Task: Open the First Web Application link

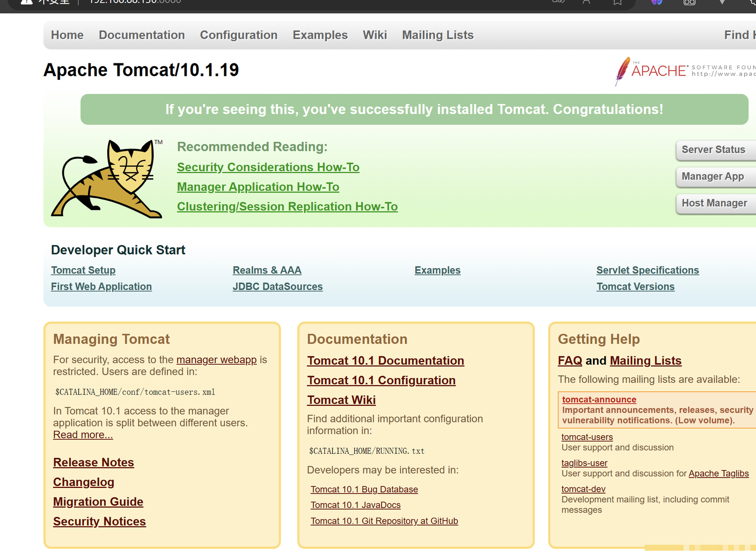Action: tap(101, 287)
